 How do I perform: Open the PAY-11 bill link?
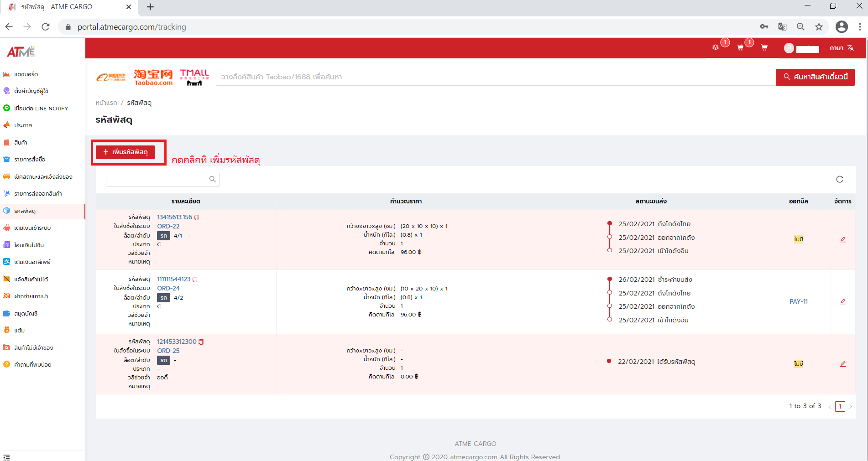(798, 301)
